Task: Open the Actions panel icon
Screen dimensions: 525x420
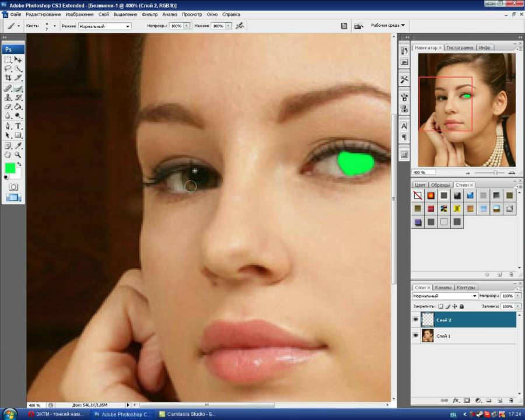Action: tap(404, 62)
